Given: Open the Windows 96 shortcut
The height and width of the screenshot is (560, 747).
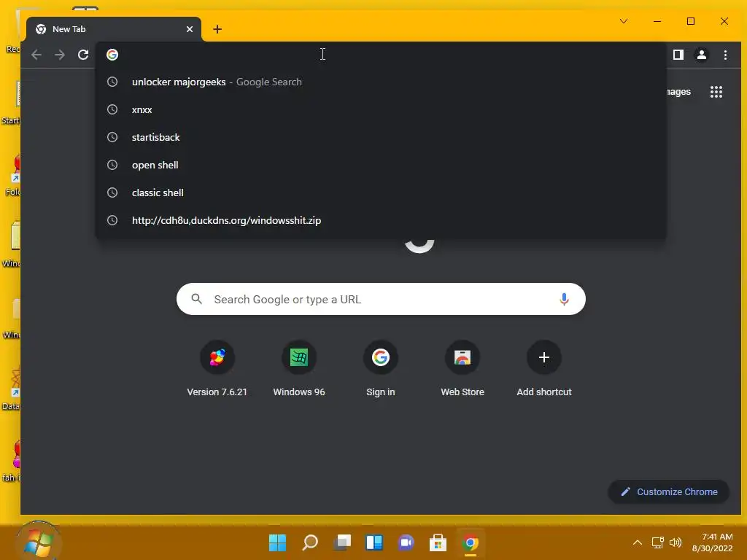Looking at the screenshot, I should [298, 369].
